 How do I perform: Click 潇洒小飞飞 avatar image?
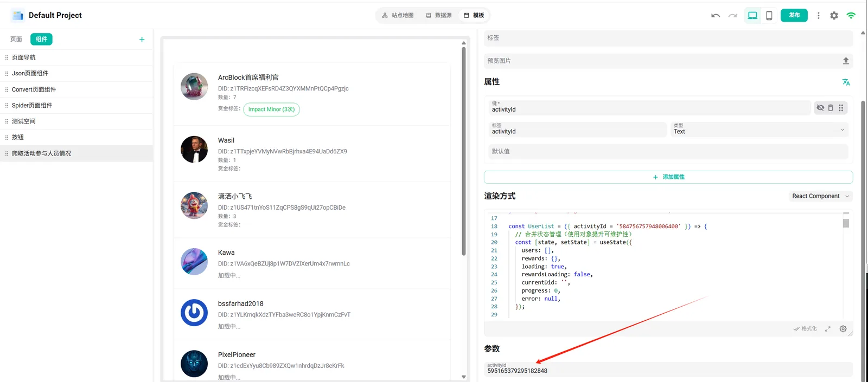(194, 205)
